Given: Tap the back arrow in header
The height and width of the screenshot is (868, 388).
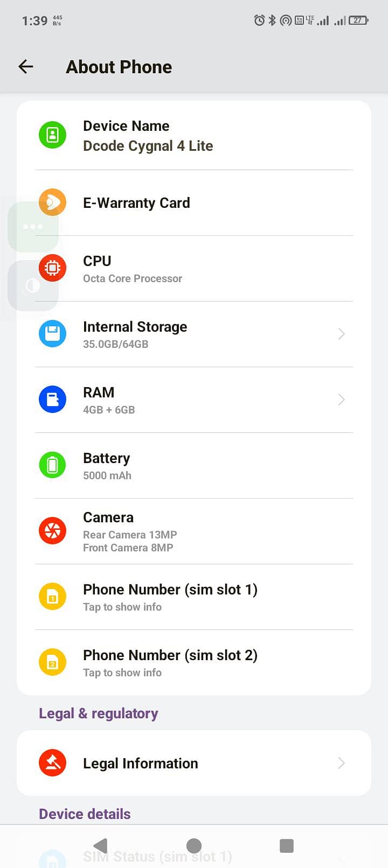Looking at the screenshot, I should [x=26, y=67].
